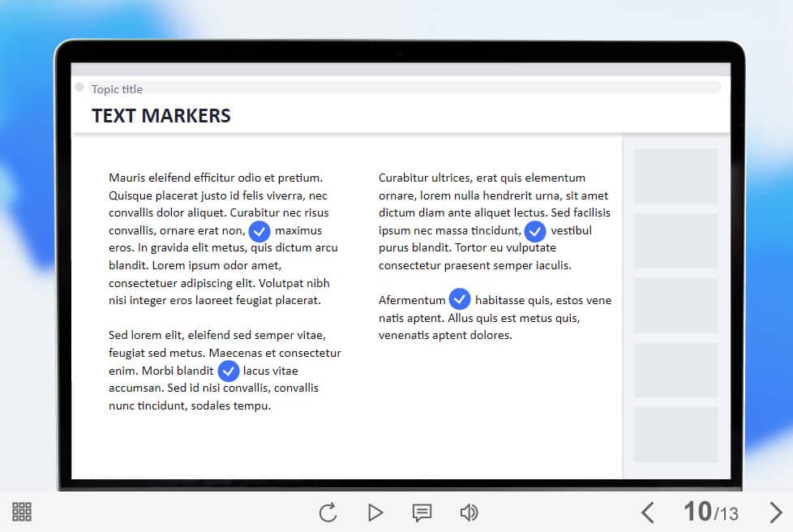Click the slide counter 10/13

tap(710, 512)
